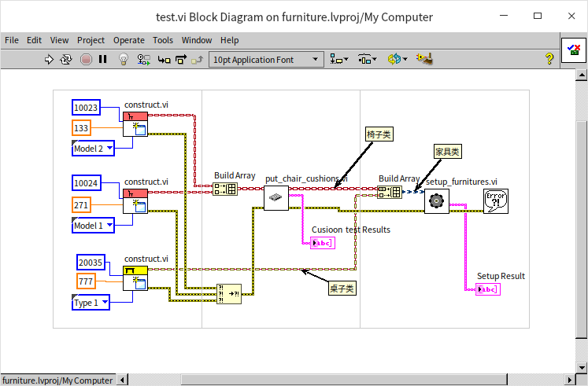Open the View menu
The height and width of the screenshot is (386, 588).
click(x=59, y=40)
